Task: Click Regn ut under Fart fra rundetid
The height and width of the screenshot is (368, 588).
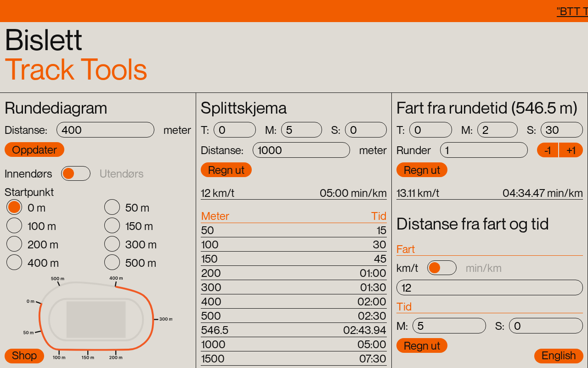Action: click(422, 170)
